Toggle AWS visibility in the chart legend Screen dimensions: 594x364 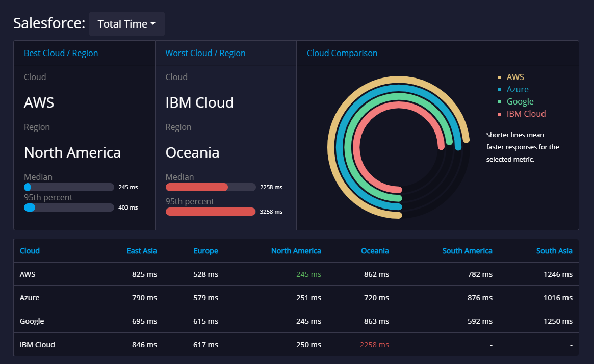pyautogui.click(x=515, y=77)
